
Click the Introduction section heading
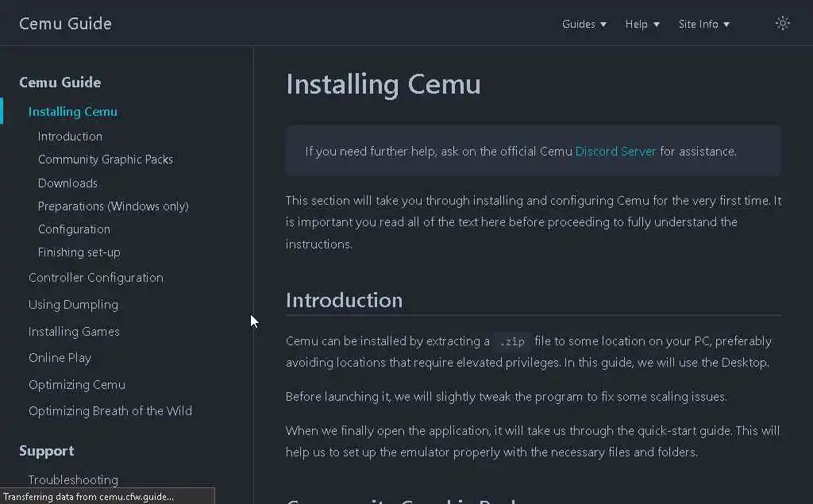click(345, 300)
